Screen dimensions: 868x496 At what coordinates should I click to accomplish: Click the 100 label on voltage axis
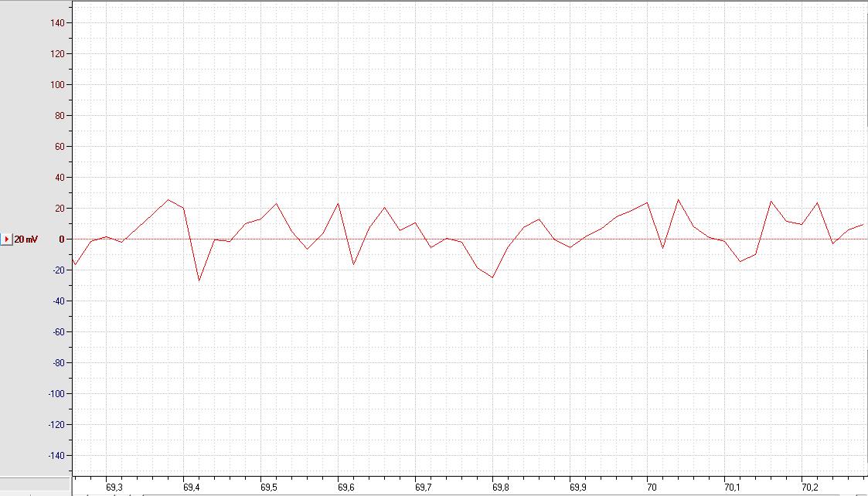(57, 85)
